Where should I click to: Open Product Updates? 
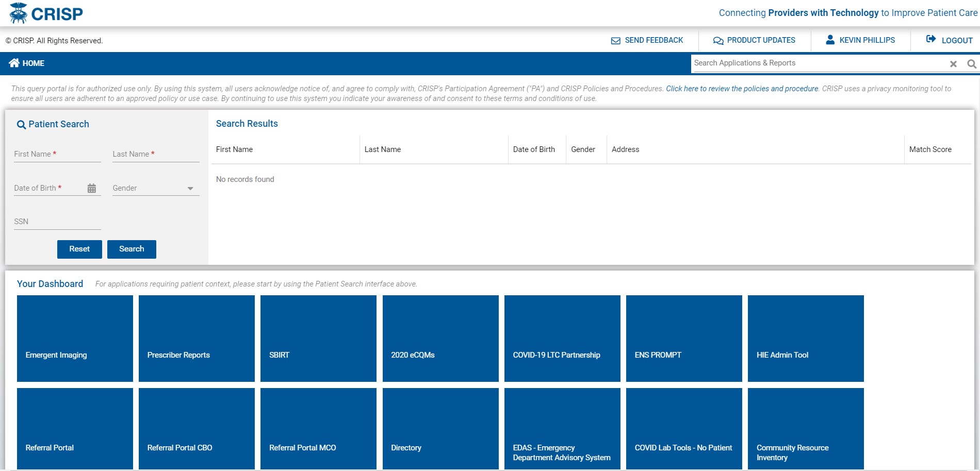point(754,40)
